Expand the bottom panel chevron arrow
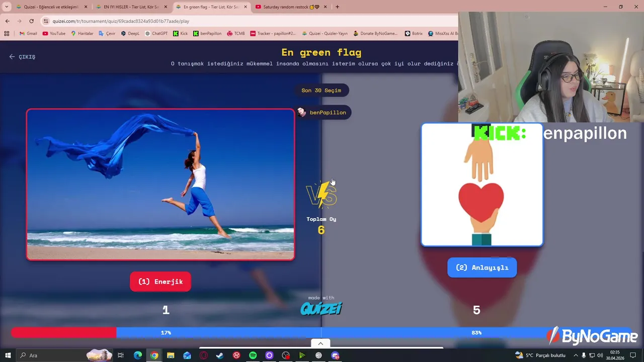 (x=320, y=343)
